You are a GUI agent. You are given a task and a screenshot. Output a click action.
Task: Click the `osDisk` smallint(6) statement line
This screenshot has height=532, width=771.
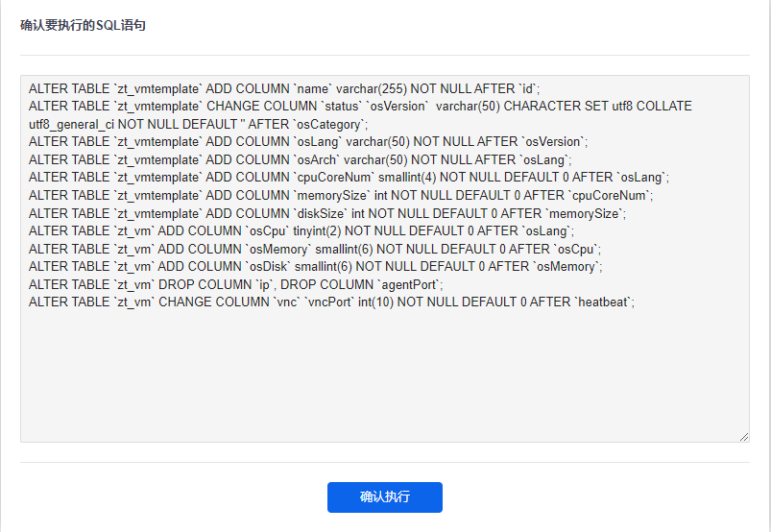point(315,267)
